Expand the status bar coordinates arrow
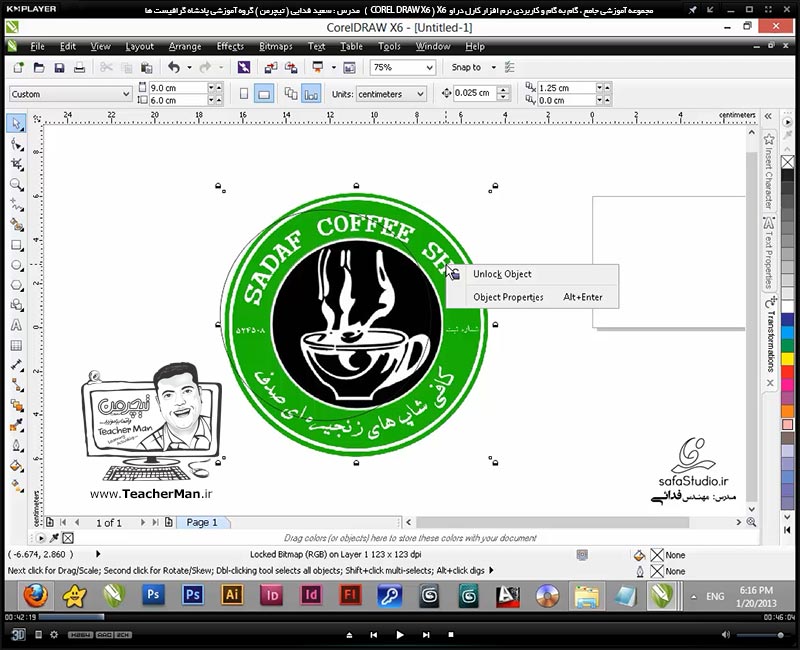800x650 pixels. (98, 554)
